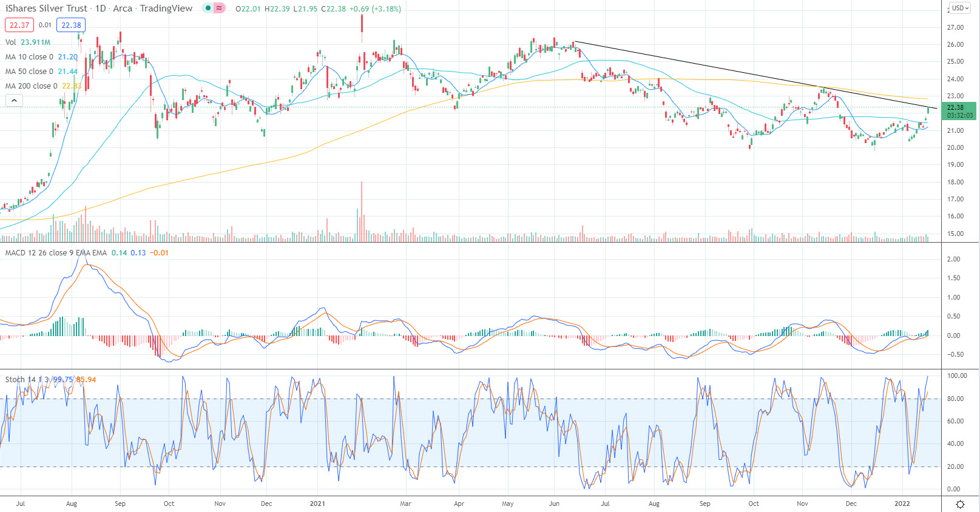The width and height of the screenshot is (980, 512).
Task: Select the MACD 12 26 close legend
Action: point(87,252)
